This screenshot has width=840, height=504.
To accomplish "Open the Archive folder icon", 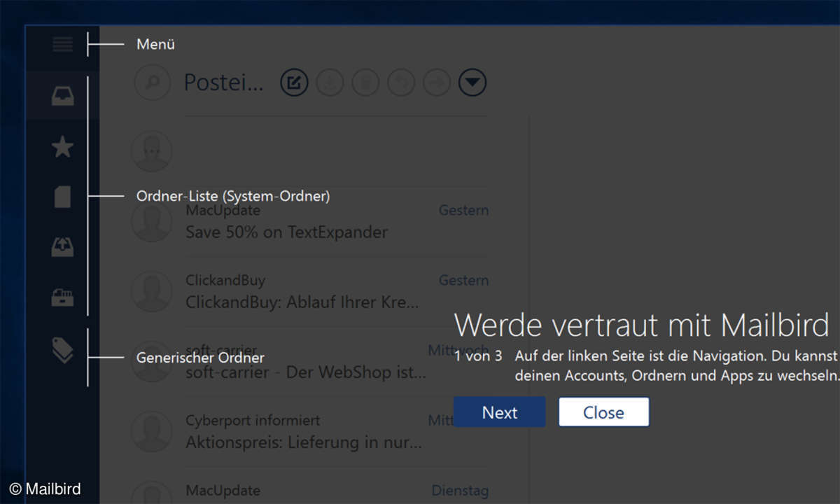I will 62,297.
